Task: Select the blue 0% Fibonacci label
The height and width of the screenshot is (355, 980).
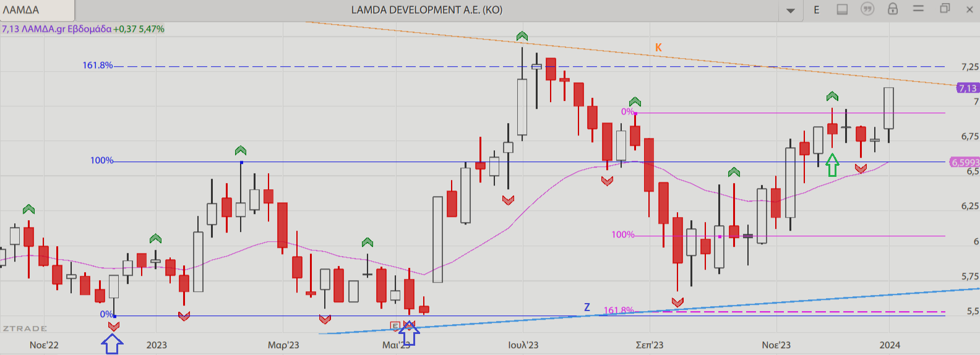Action: (x=106, y=314)
